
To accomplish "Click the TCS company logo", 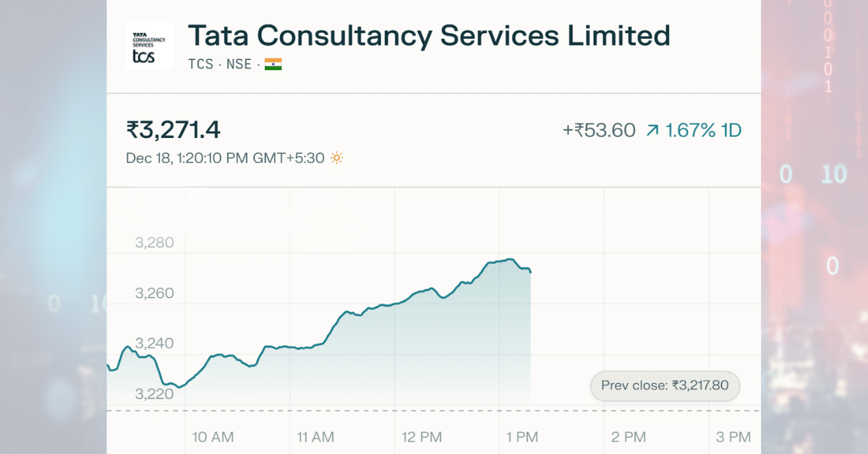I will 148,46.
